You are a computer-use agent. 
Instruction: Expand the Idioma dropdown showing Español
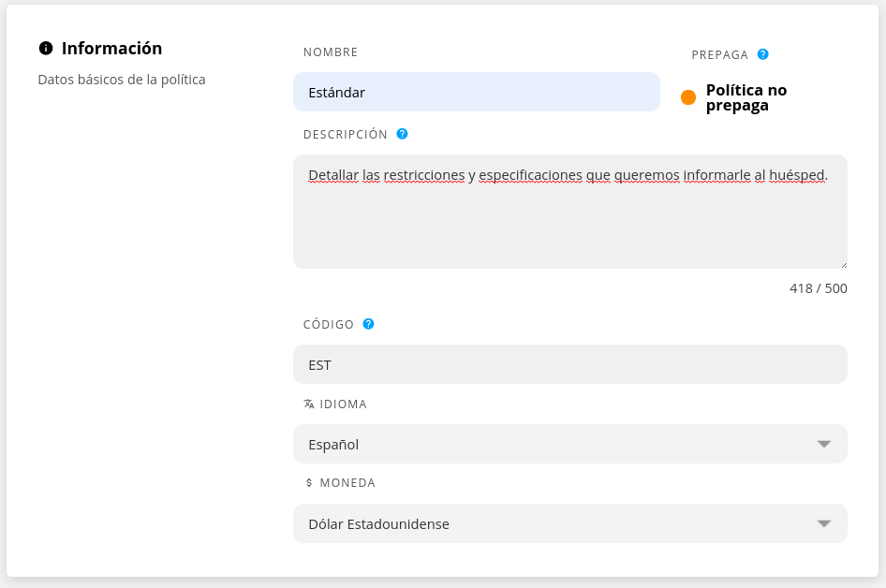tap(569, 444)
